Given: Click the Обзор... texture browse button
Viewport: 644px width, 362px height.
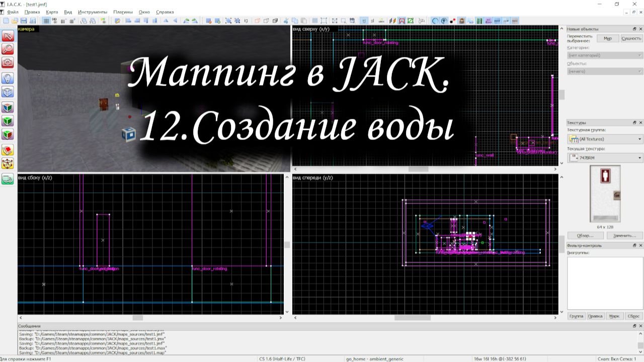Looking at the screenshot, I should [x=585, y=236].
